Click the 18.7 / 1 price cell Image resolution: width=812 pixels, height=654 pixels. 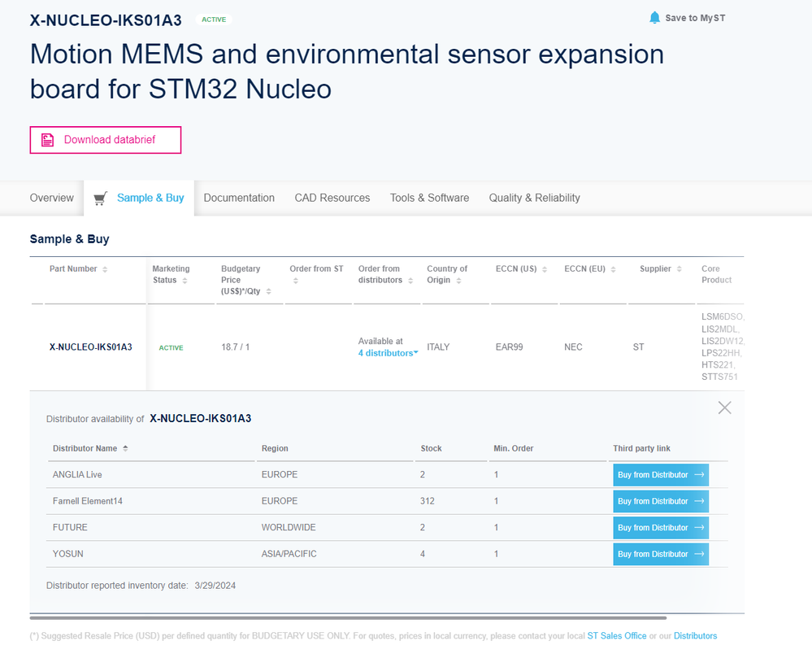click(235, 347)
